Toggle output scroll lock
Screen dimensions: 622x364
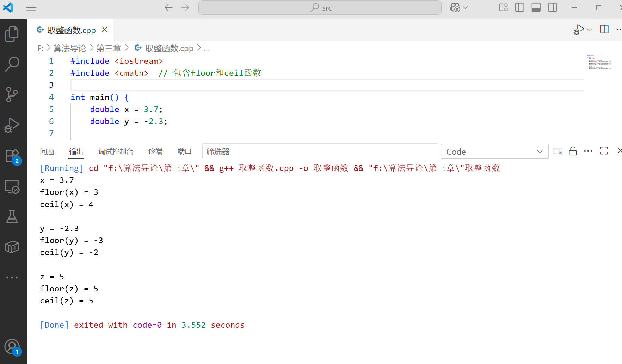[573, 151]
